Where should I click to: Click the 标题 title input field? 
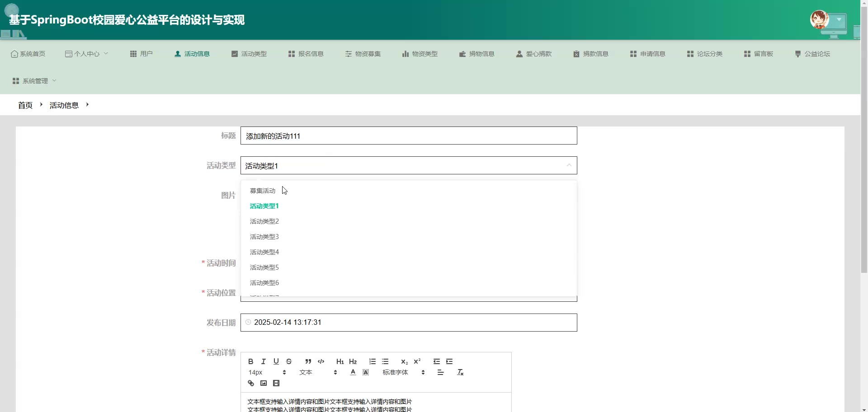[409, 136]
